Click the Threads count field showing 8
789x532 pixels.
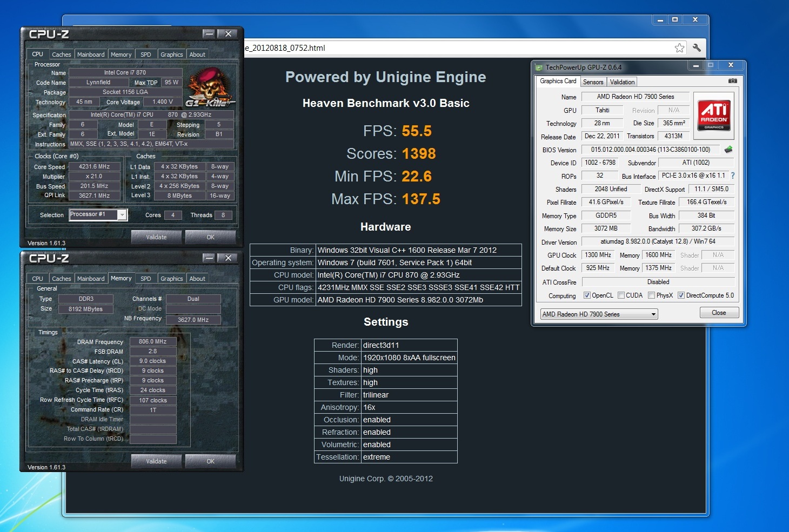tap(223, 215)
